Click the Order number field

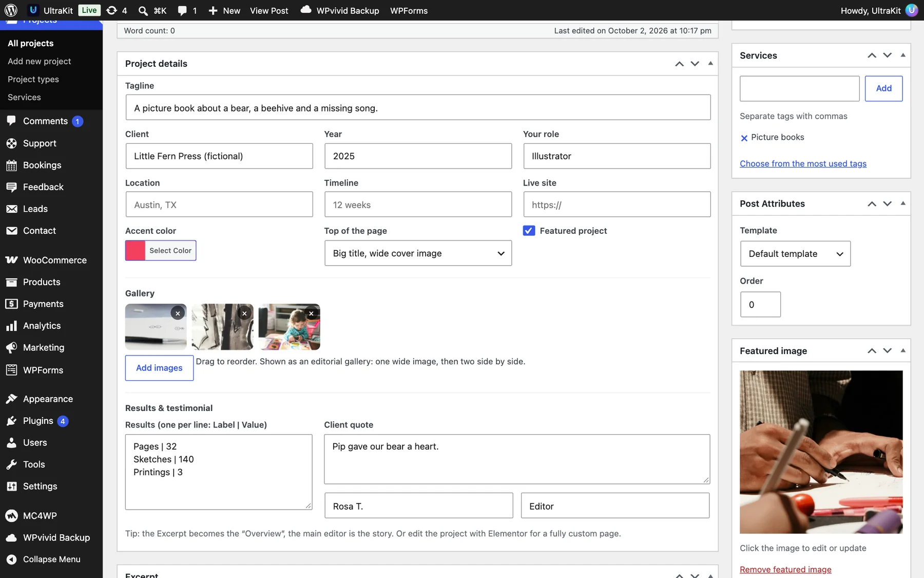[760, 305]
